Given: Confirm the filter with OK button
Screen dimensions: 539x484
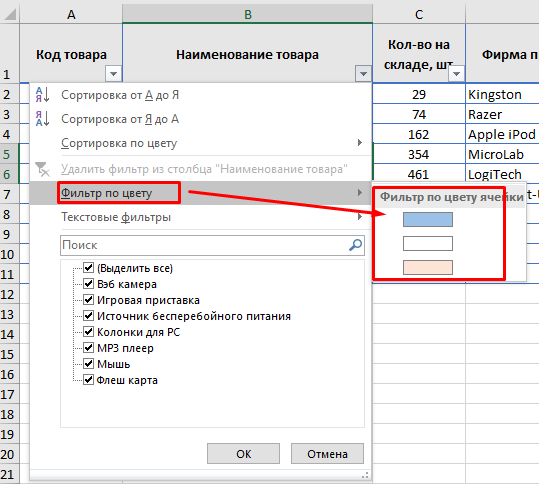Looking at the screenshot, I should [243, 454].
